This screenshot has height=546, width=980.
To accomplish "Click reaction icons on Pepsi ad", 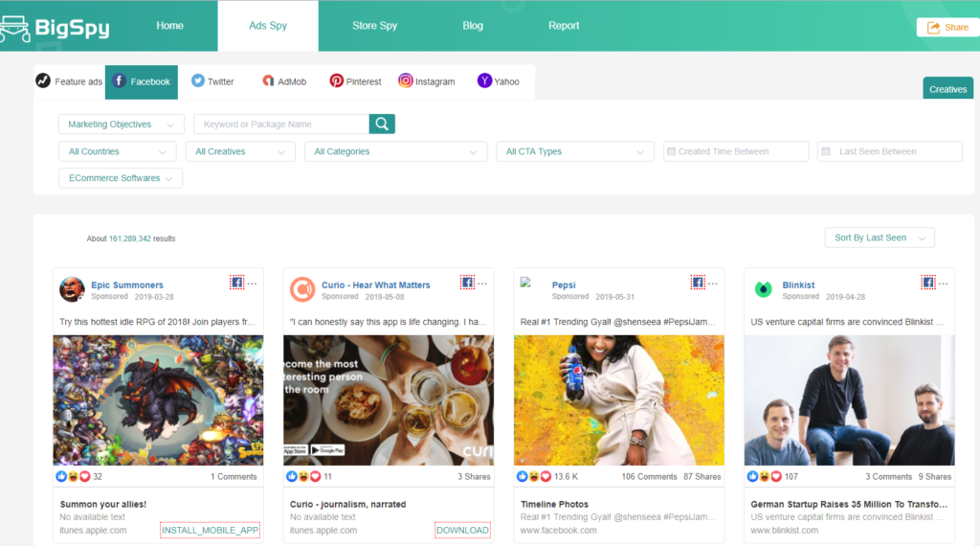I will click(534, 477).
